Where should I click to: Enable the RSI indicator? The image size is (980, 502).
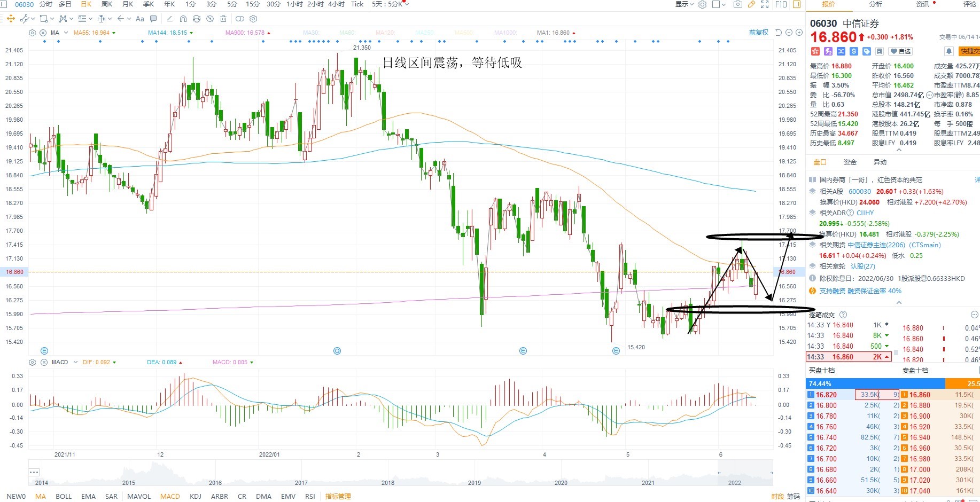(310, 496)
